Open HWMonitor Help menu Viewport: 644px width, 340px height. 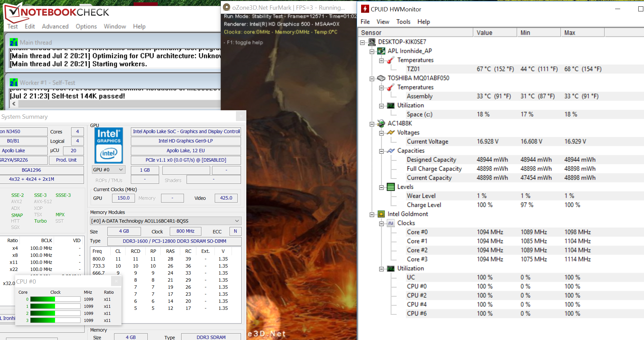coord(424,21)
